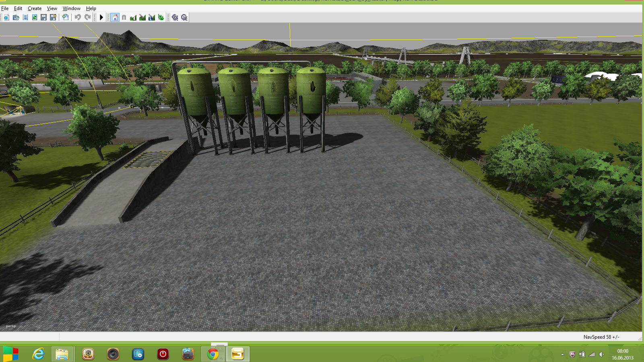Viewport: 644px width, 362px height.
Task: Open the File menu
Action: click(5, 8)
